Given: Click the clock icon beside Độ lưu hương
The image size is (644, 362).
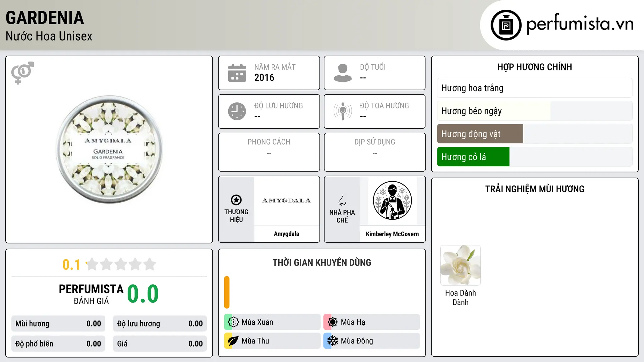Looking at the screenshot, I should pos(237,111).
